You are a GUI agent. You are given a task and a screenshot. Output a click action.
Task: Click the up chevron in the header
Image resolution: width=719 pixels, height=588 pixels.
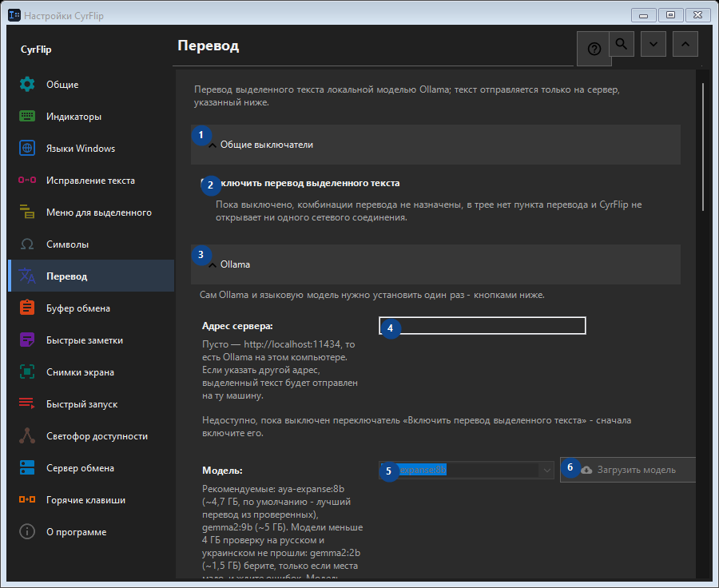coord(685,44)
